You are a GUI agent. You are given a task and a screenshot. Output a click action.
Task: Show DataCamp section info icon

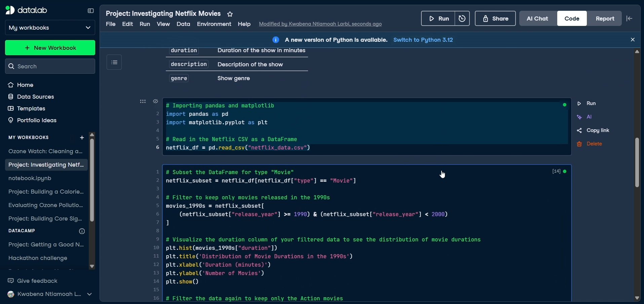click(82, 231)
